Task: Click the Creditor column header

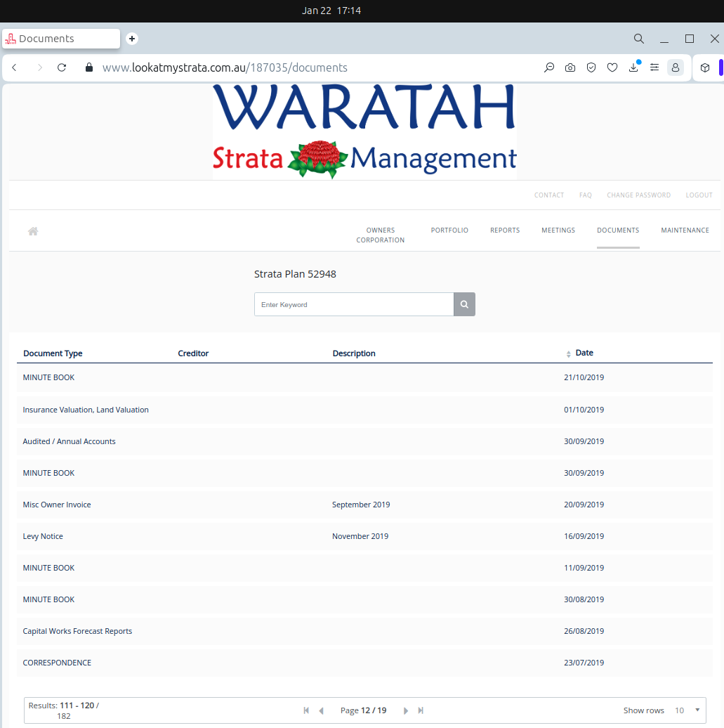Action: (x=193, y=353)
